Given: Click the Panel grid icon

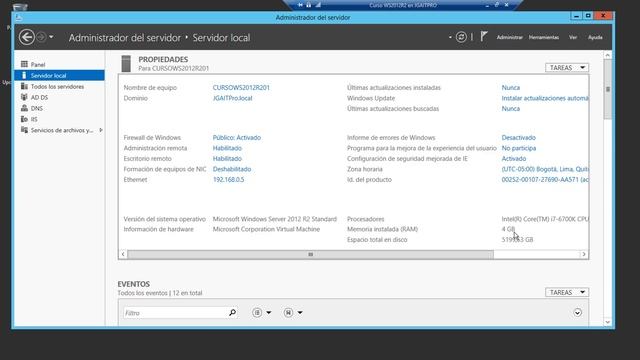Looking at the screenshot, I should click(24, 64).
